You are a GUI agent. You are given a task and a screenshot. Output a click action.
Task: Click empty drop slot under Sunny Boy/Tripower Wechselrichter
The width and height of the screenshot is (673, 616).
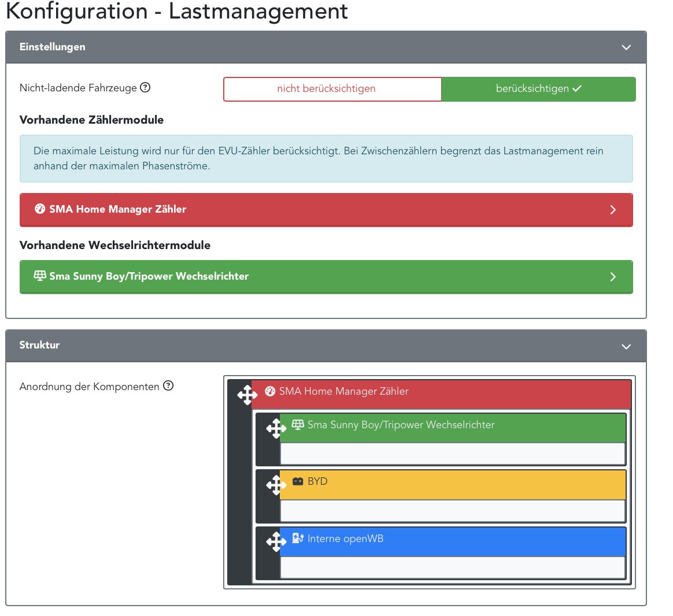click(453, 454)
